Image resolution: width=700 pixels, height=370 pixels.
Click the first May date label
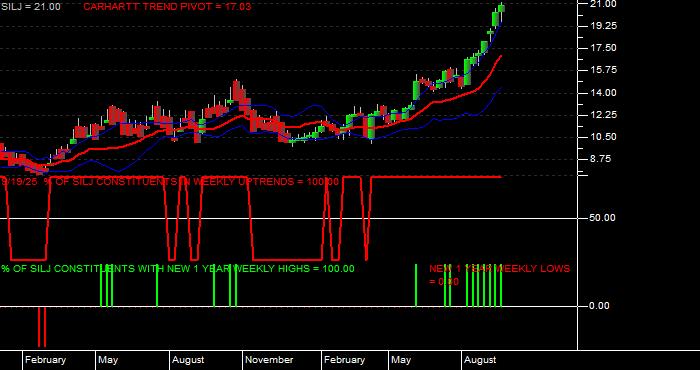pyautogui.click(x=108, y=360)
